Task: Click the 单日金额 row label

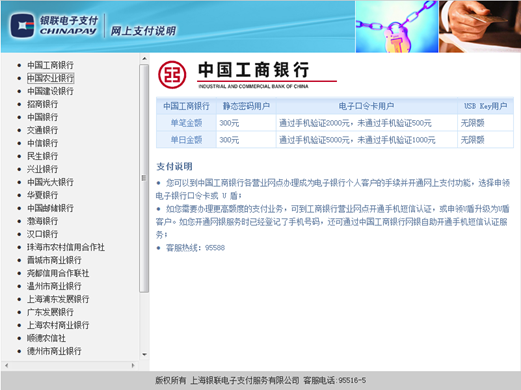Action: click(x=186, y=140)
